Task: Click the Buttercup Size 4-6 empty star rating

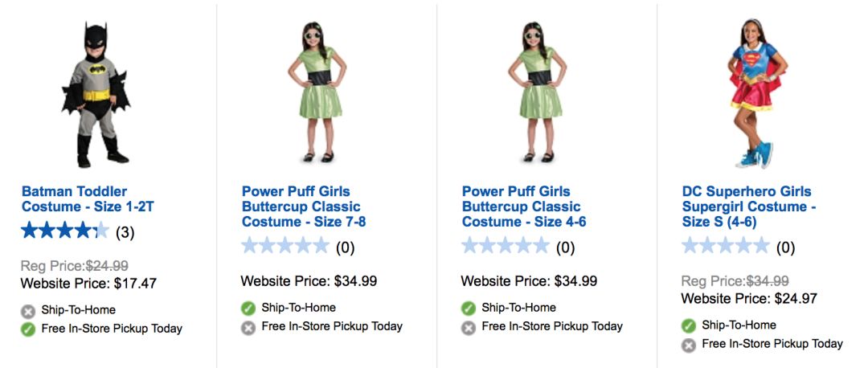Action: (505, 246)
